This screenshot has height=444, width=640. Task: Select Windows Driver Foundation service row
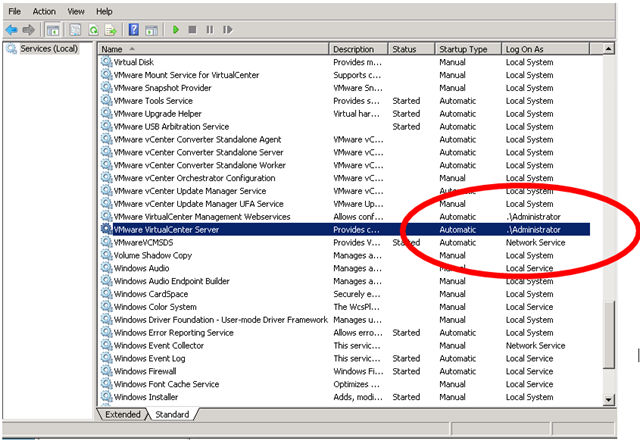(345, 320)
